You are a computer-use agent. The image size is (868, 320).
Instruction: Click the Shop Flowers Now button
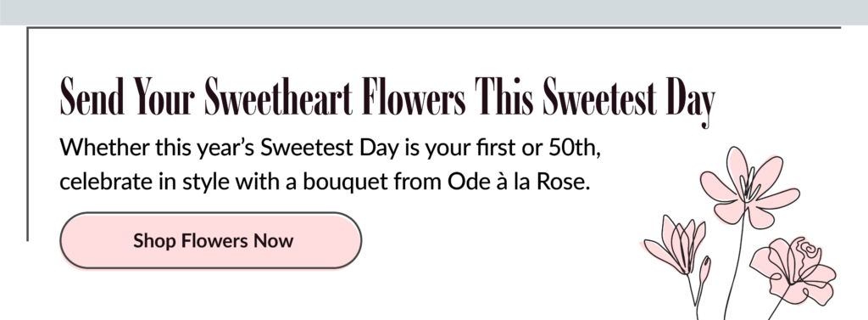[x=210, y=241]
